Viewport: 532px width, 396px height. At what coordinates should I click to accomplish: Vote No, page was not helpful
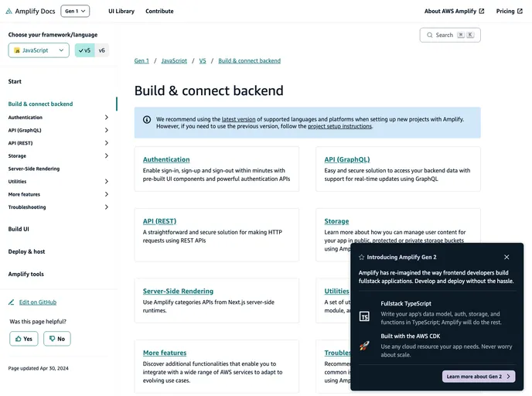point(57,339)
